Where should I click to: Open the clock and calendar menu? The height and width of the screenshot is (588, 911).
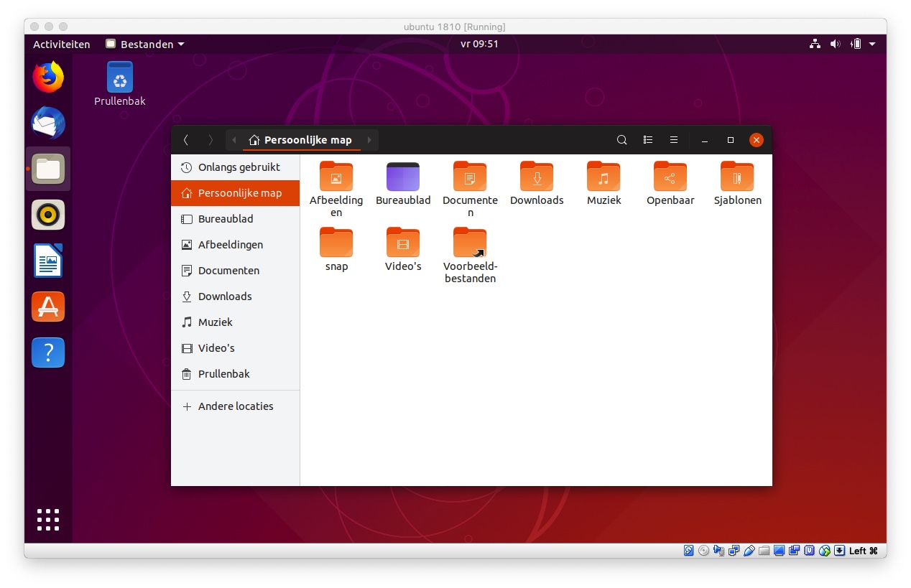(479, 45)
